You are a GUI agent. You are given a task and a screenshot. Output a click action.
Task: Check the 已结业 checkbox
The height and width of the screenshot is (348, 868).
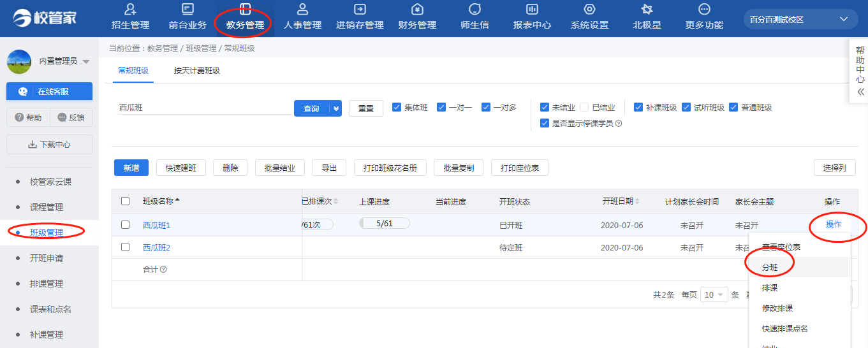584,107
